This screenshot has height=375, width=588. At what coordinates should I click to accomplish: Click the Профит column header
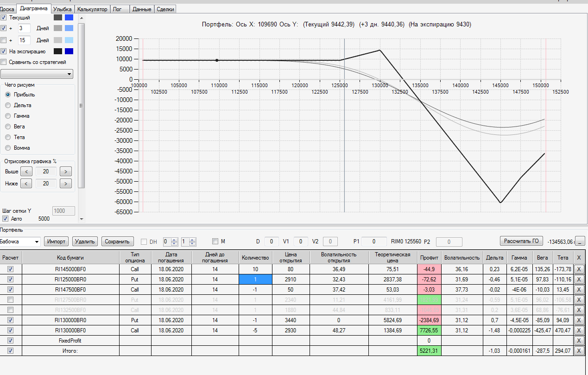coord(429,257)
